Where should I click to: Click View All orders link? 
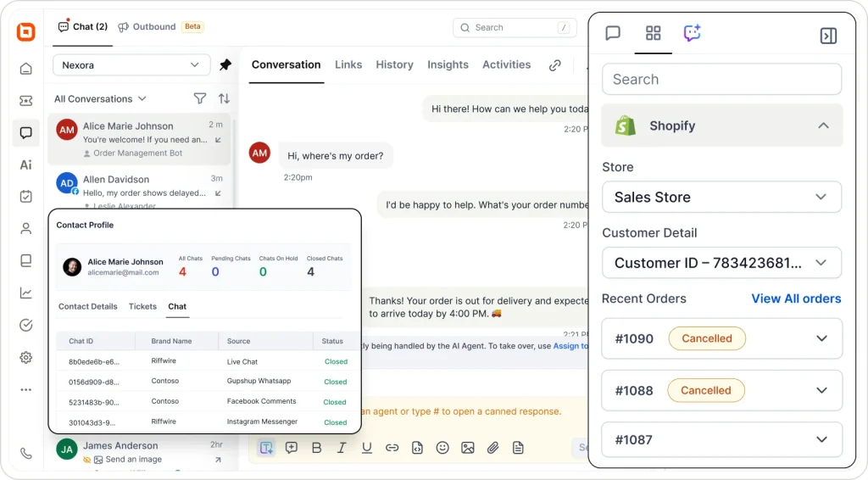pos(796,299)
